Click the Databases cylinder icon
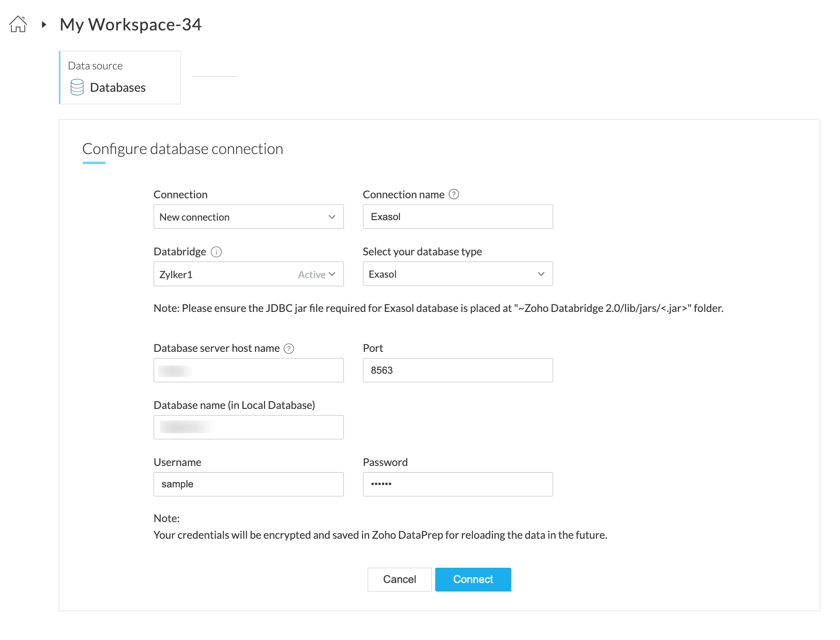840x640 pixels. tap(77, 87)
